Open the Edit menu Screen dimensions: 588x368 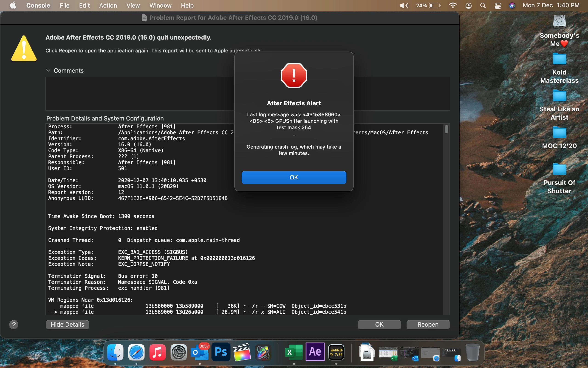[84, 5]
